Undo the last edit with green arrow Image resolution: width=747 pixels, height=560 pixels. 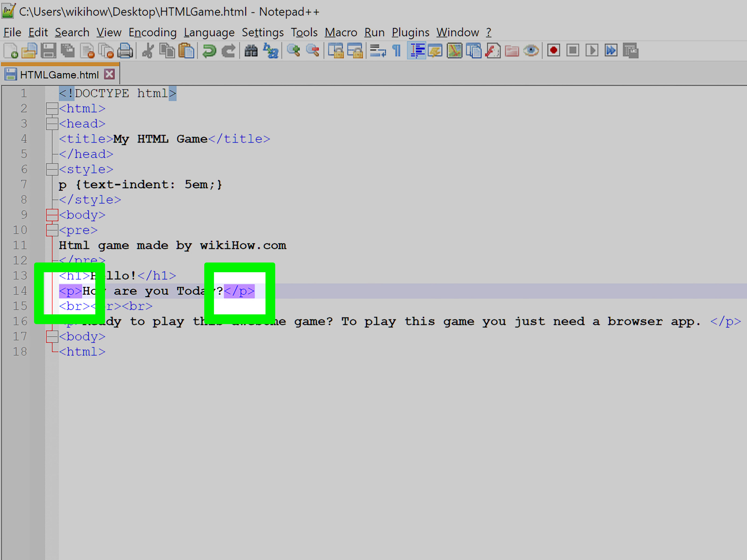pyautogui.click(x=209, y=51)
